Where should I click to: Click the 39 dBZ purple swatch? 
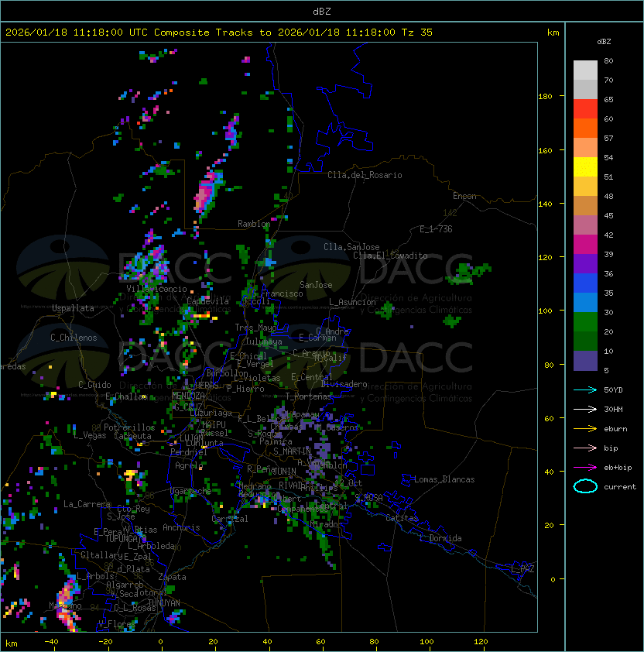(x=585, y=263)
